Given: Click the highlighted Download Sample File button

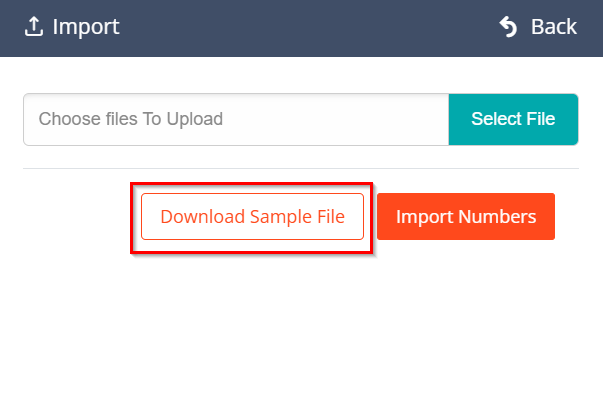Looking at the screenshot, I should click(x=252, y=217).
